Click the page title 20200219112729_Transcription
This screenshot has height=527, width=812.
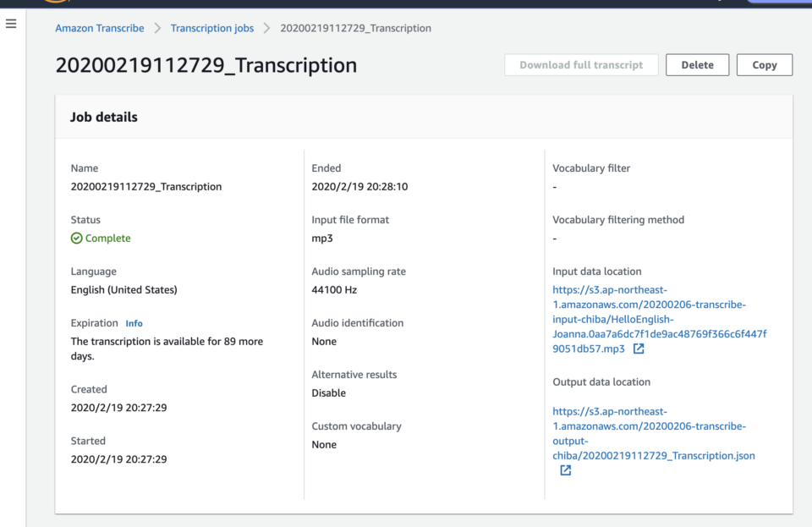206,65
